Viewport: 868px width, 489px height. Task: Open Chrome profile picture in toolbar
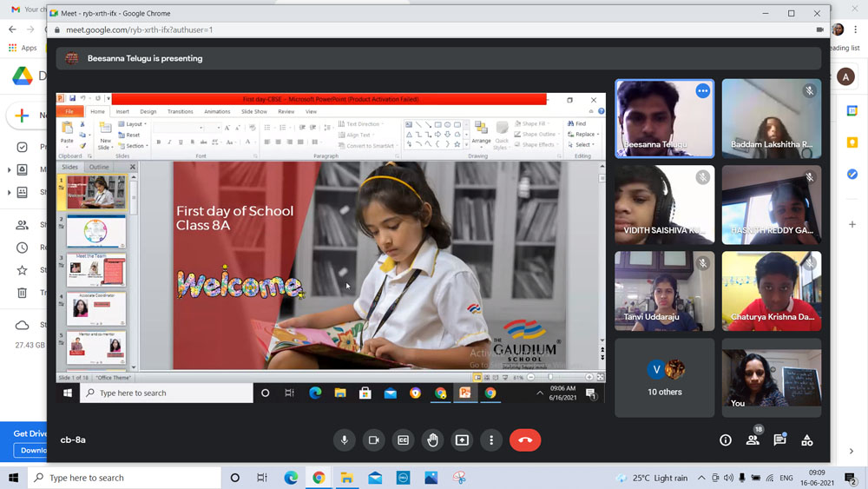pyautogui.click(x=838, y=30)
